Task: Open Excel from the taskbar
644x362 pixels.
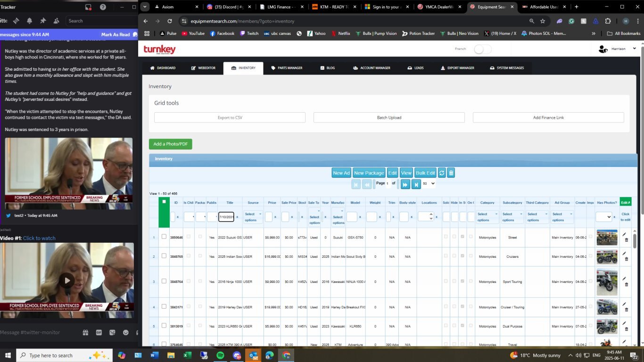Action: tap(187, 355)
